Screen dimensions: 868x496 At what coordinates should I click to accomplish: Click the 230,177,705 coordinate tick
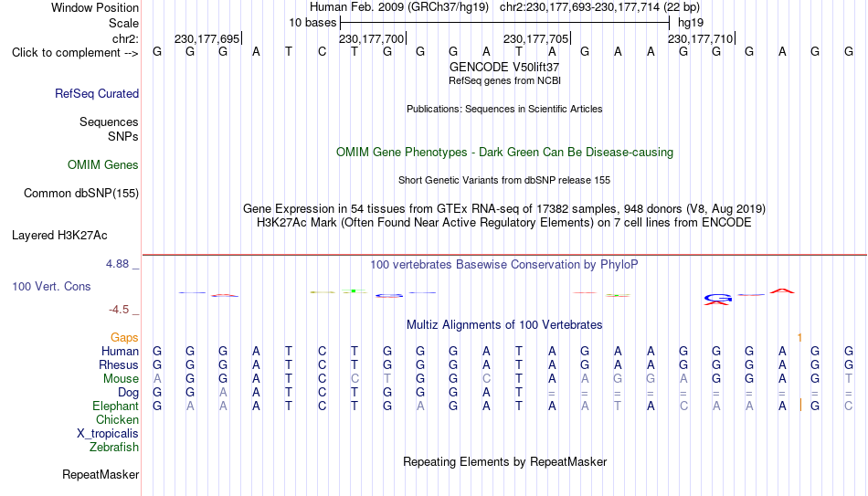click(x=535, y=38)
